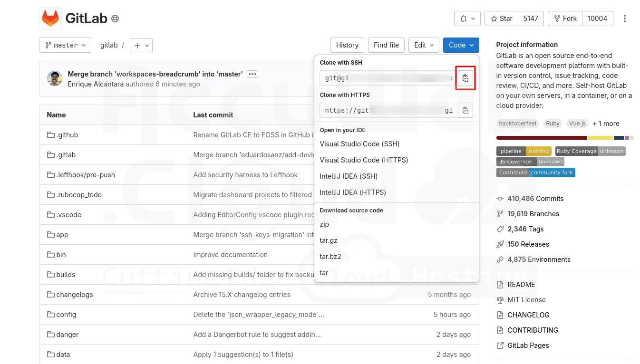Open the Edit dropdown
The image size is (640, 364).
(423, 45)
